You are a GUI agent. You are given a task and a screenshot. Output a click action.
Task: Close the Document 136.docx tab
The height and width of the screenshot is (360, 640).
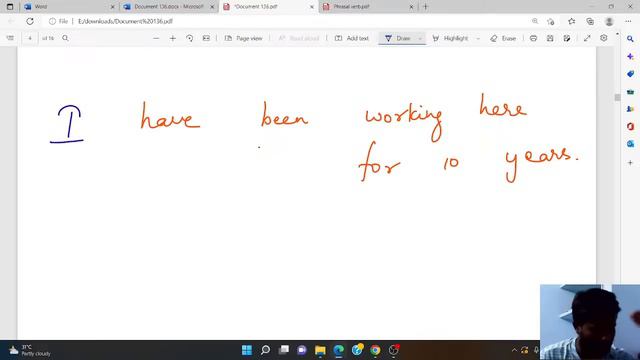212,7
